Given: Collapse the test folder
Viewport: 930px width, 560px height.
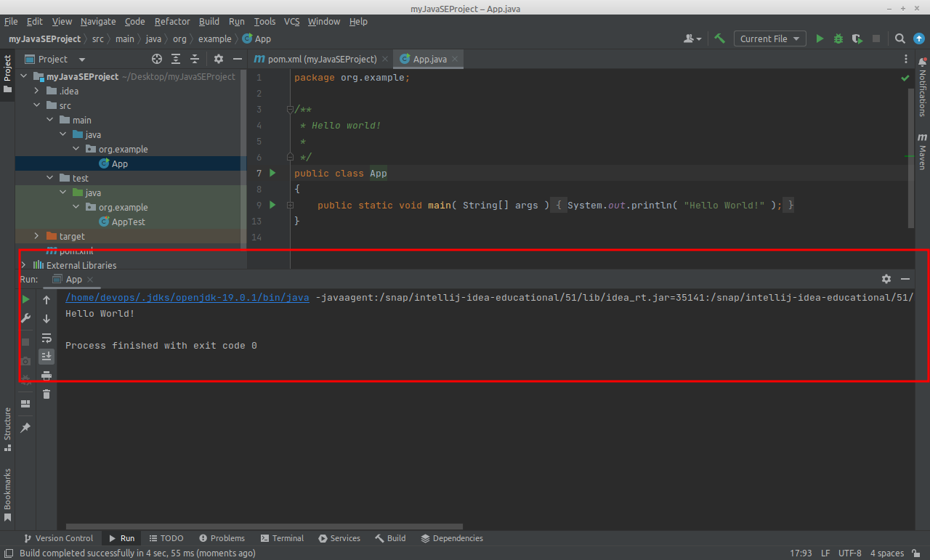Looking at the screenshot, I should [x=50, y=178].
